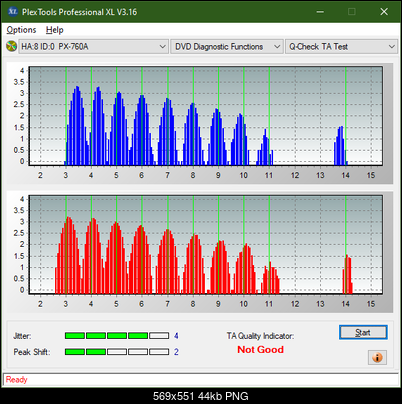Minimize the PlexTools window

(x=320, y=12)
